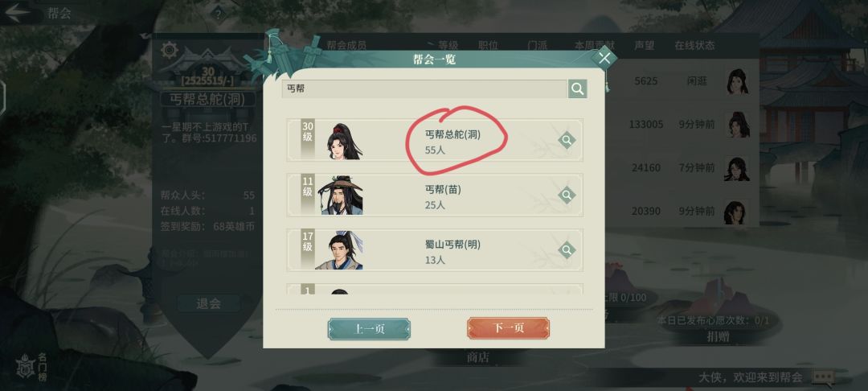Open the 名门榜 ranking icon
The height and width of the screenshot is (391, 868).
click(x=31, y=366)
